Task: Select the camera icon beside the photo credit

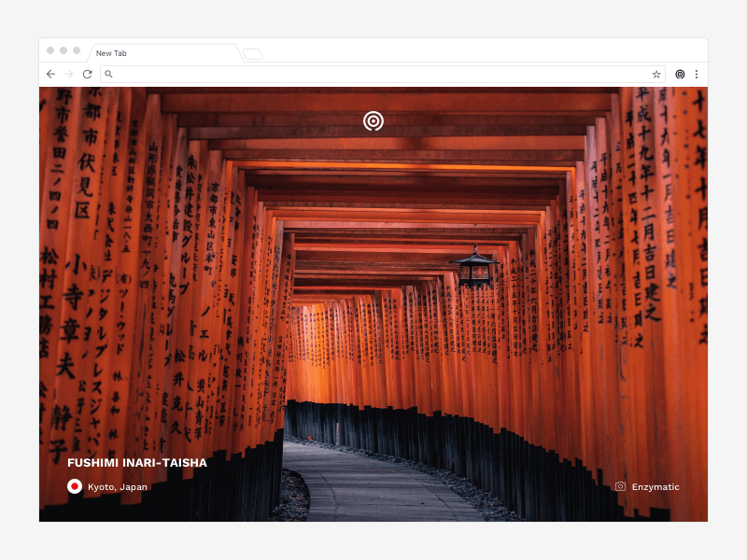Action: (x=620, y=486)
